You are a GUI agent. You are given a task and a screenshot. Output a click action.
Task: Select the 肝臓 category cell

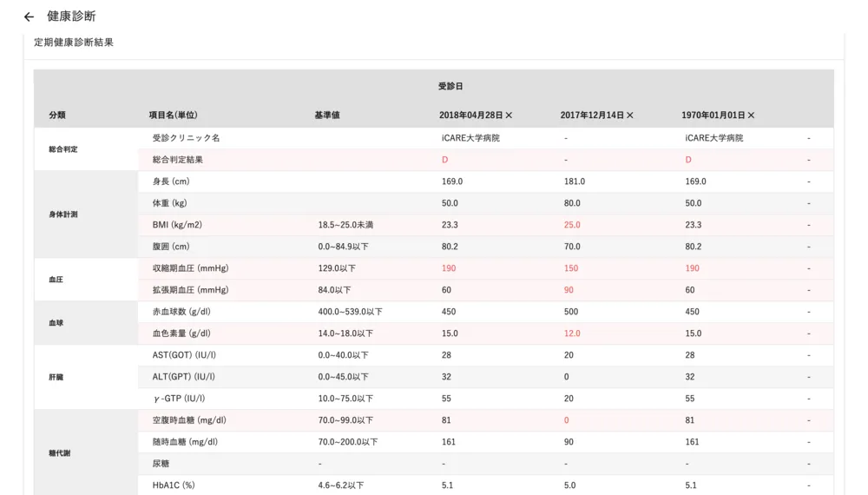(56, 377)
